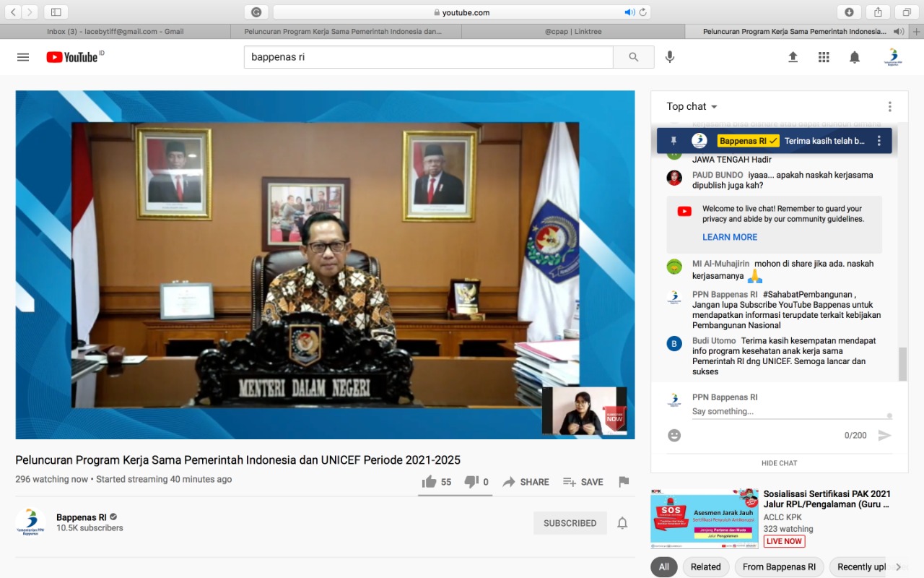
Task: Open YouTube hamburger guide menu
Action: (23, 57)
